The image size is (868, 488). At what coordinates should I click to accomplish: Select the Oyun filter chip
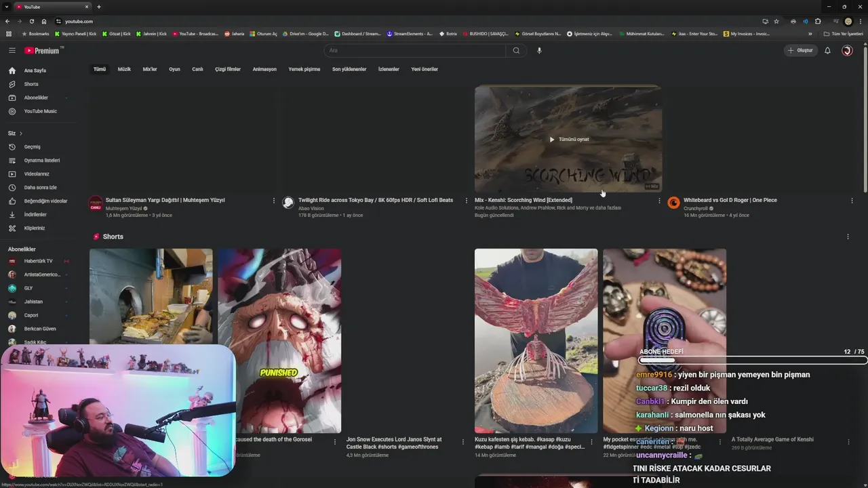click(x=174, y=69)
